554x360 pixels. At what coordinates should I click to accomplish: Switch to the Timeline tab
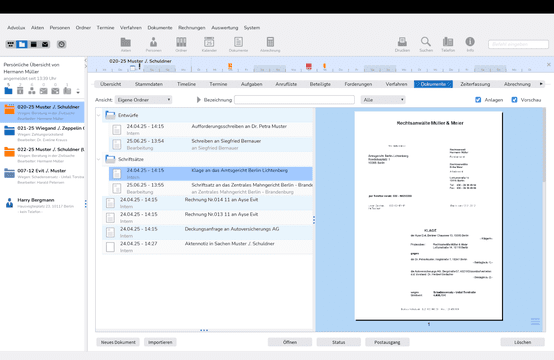[187, 84]
